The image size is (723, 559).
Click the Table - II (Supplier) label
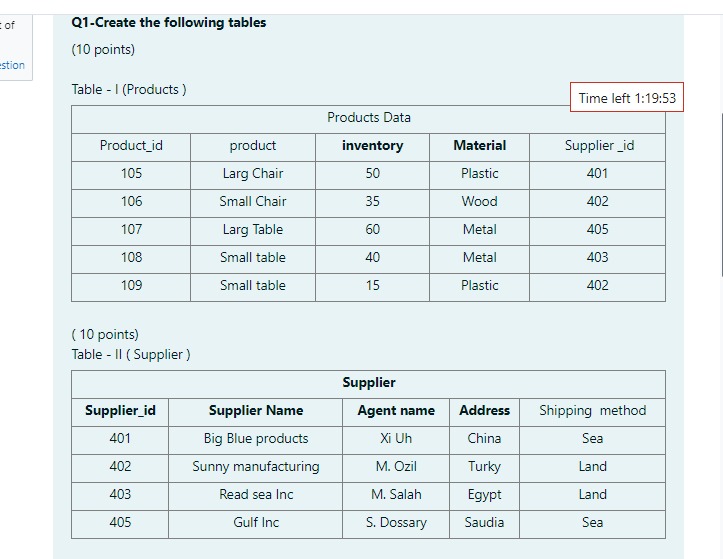(131, 355)
